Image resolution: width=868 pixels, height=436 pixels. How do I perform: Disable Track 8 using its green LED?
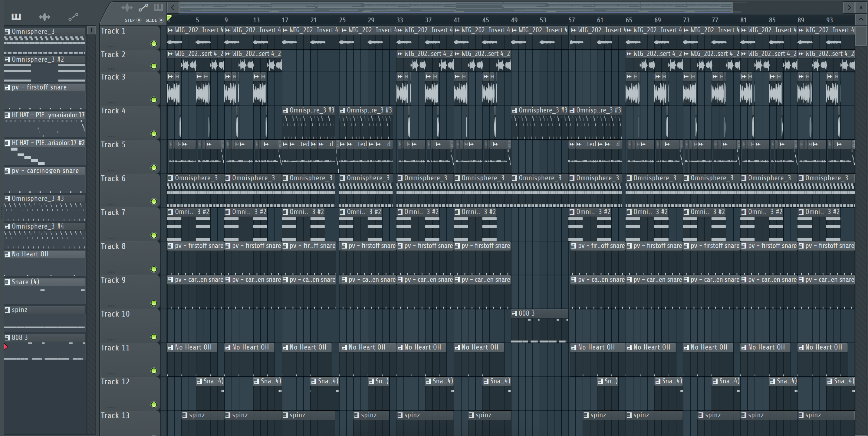(x=154, y=269)
